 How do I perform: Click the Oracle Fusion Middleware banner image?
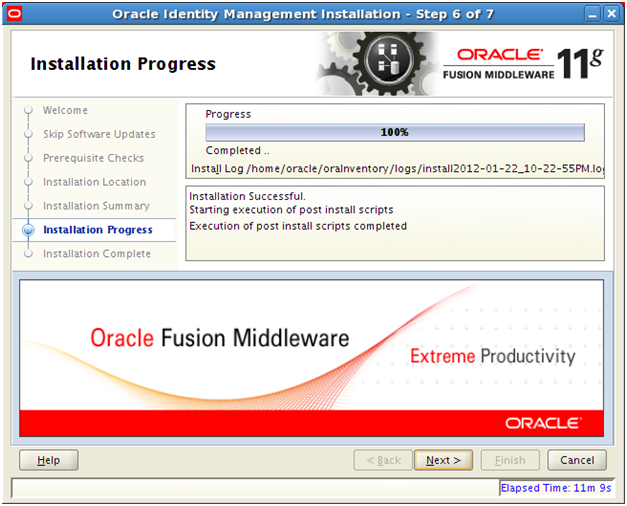coord(312,358)
